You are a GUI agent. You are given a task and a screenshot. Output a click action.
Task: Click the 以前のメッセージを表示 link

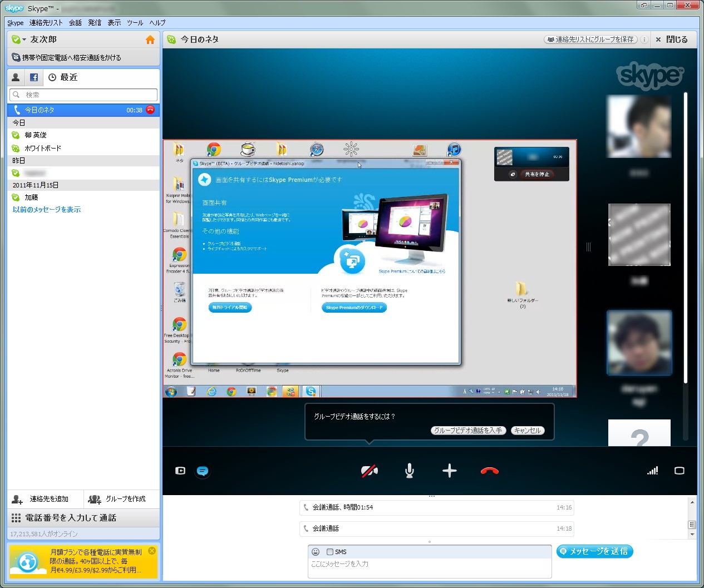[47, 210]
